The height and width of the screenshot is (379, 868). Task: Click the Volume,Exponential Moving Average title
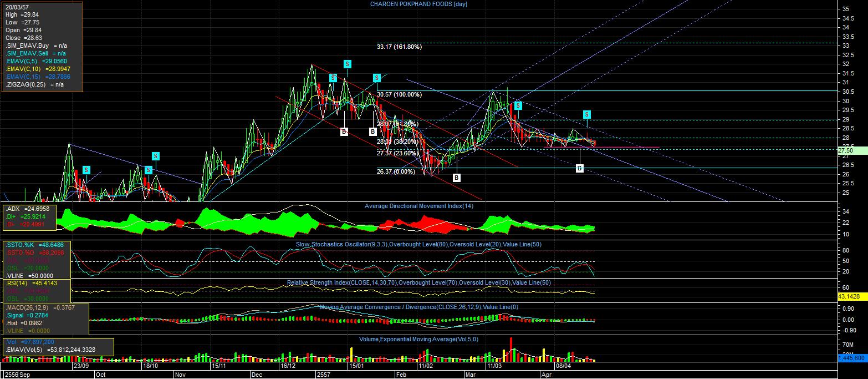pyautogui.click(x=418, y=339)
